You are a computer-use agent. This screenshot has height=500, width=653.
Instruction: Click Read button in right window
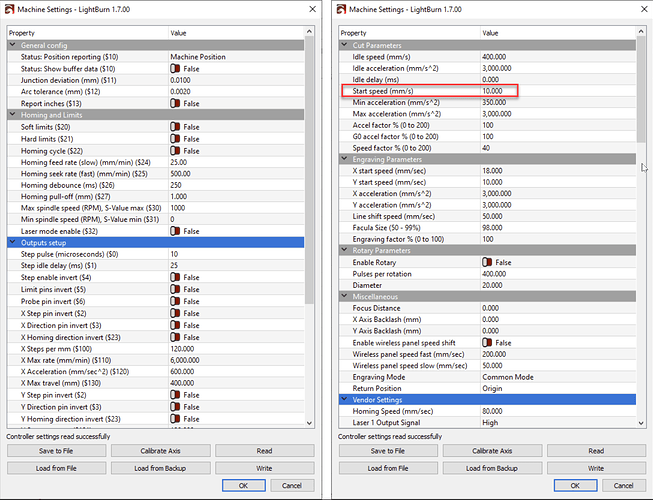point(596,451)
